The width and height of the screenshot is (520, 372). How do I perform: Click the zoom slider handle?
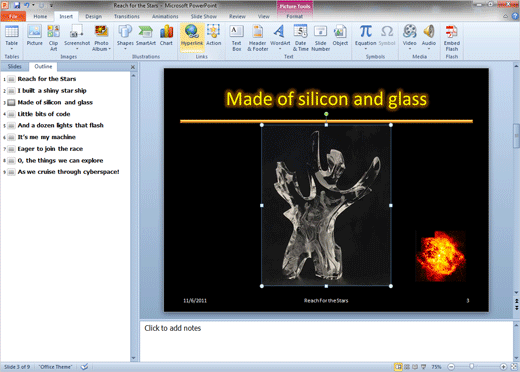pos(471,367)
